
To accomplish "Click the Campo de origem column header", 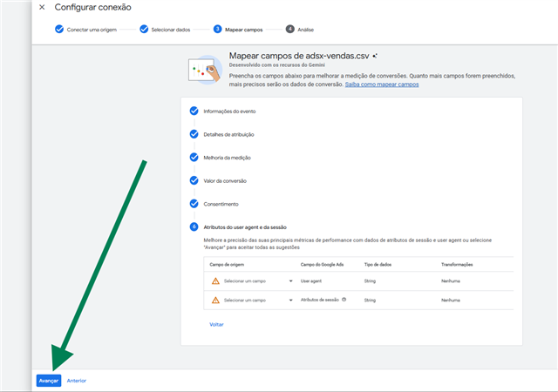I will 227,264.
